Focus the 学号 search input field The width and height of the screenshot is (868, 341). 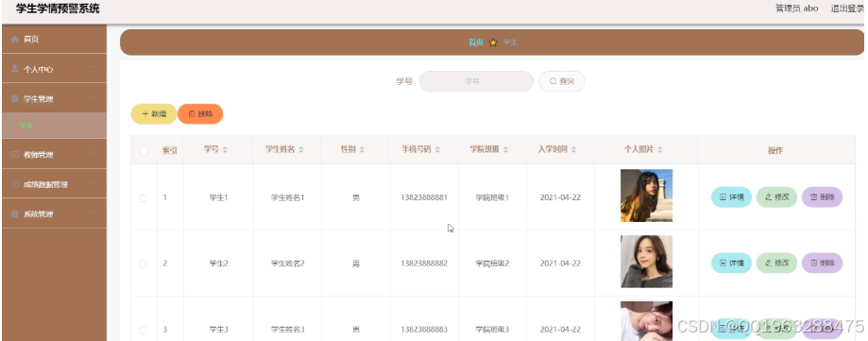[476, 81]
